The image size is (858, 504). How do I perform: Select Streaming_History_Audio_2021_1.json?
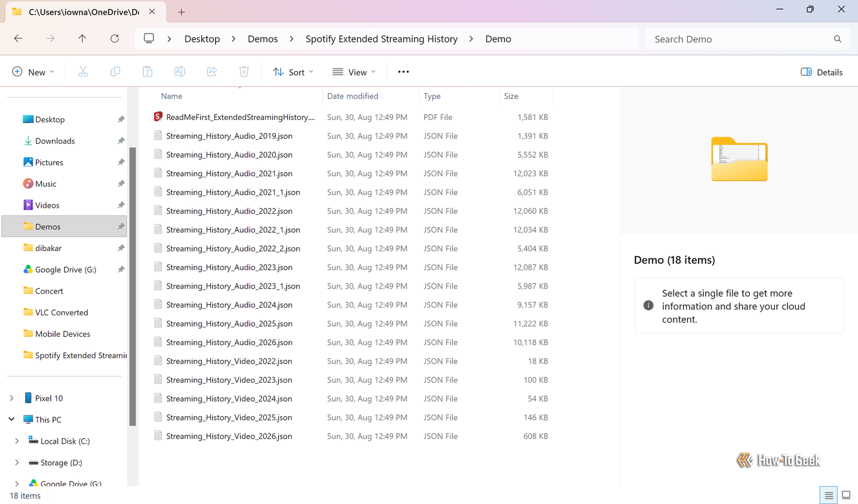pos(233,192)
